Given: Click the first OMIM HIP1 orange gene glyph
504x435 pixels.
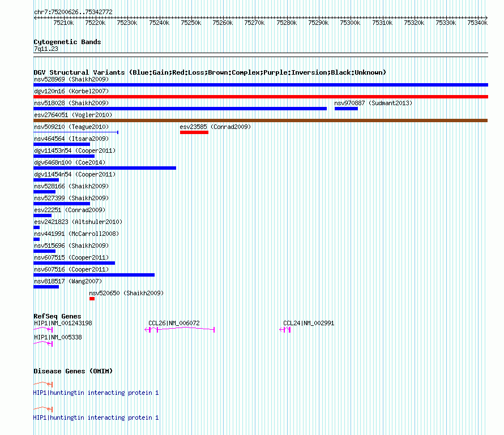Looking at the screenshot, I should (x=43, y=384).
